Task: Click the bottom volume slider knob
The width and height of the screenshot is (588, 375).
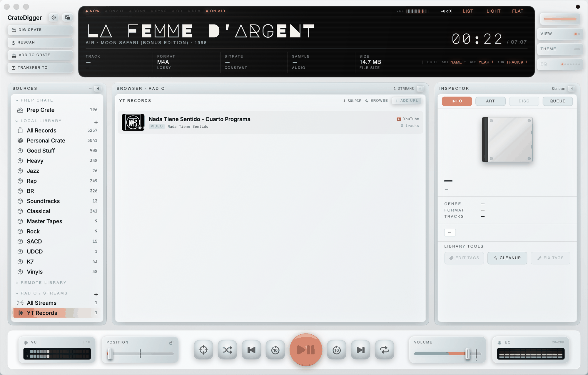Action: [x=467, y=354]
